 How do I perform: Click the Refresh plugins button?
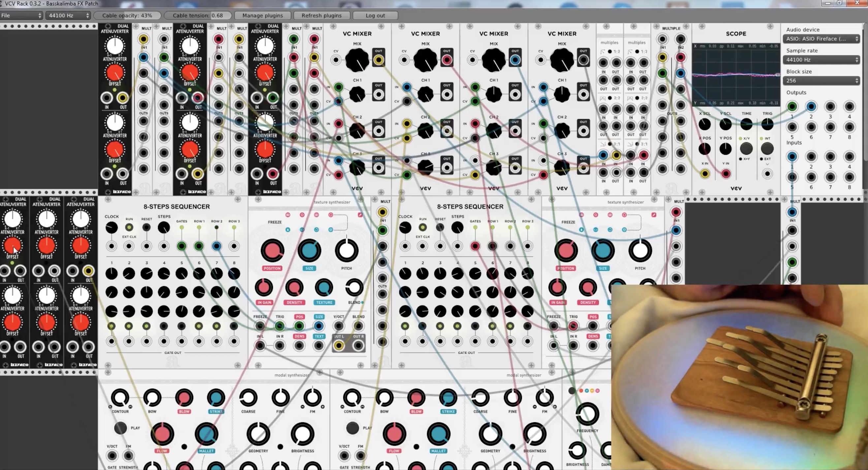tap(322, 16)
